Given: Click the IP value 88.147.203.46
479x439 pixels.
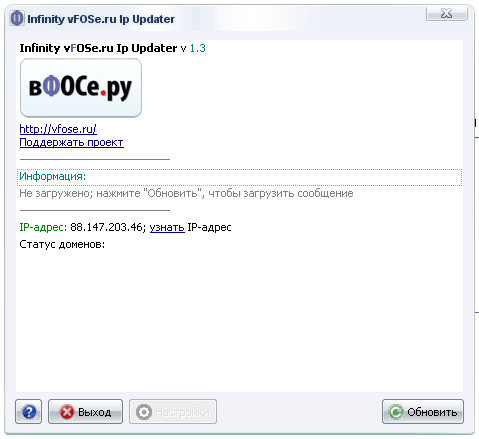Looking at the screenshot, I should [x=107, y=227].
